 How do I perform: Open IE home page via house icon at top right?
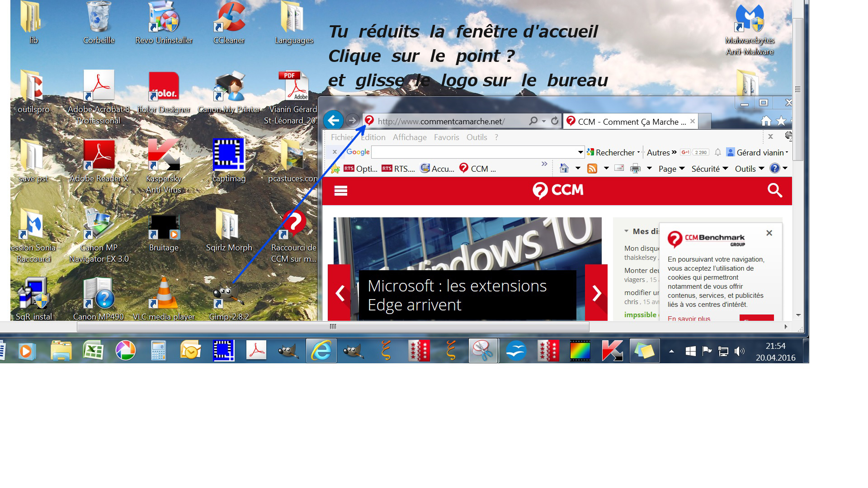766,121
